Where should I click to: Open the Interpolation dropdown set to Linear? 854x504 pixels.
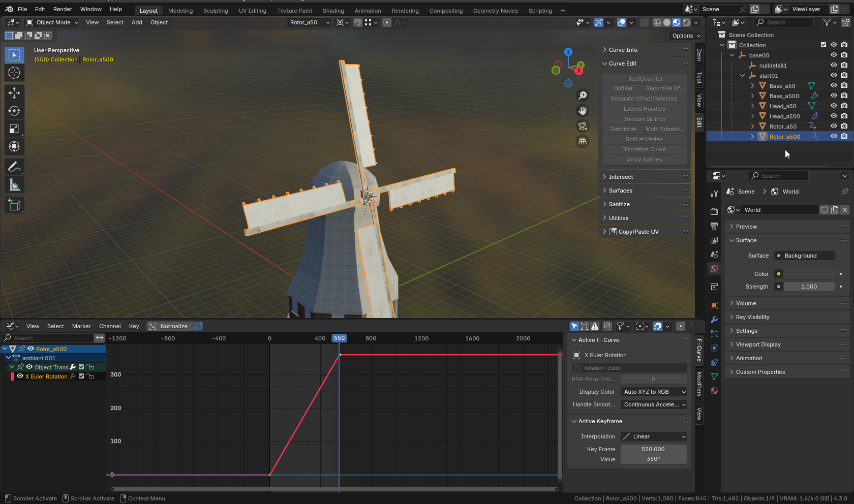pos(654,436)
